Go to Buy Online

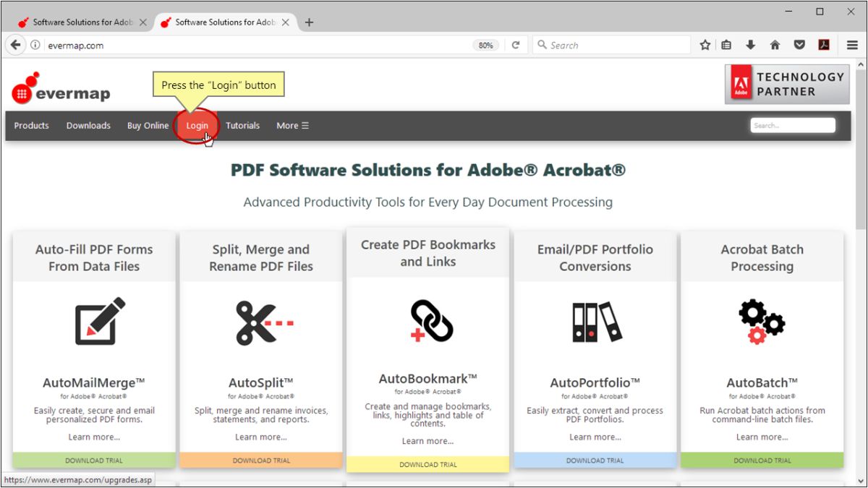tap(148, 126)
